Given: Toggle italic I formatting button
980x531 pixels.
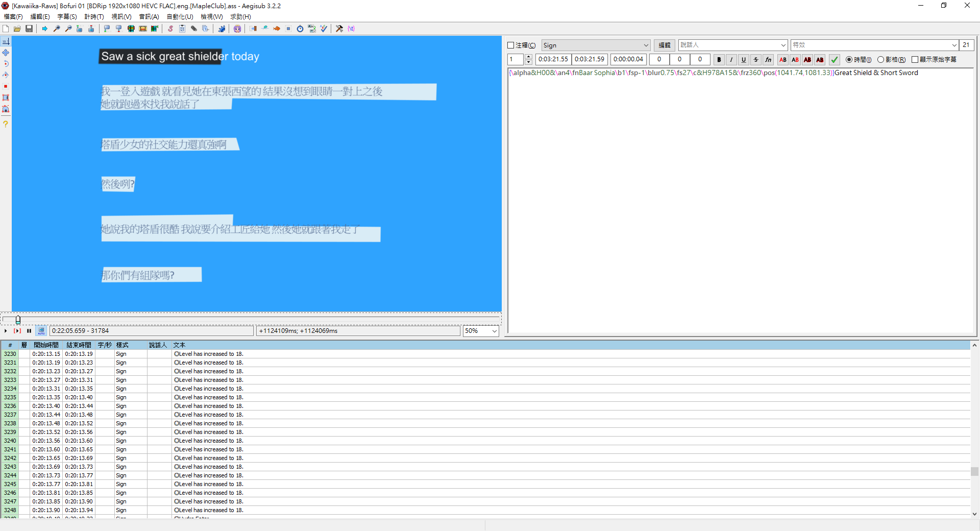Looking at the screenshot, I should click(731, 60).
